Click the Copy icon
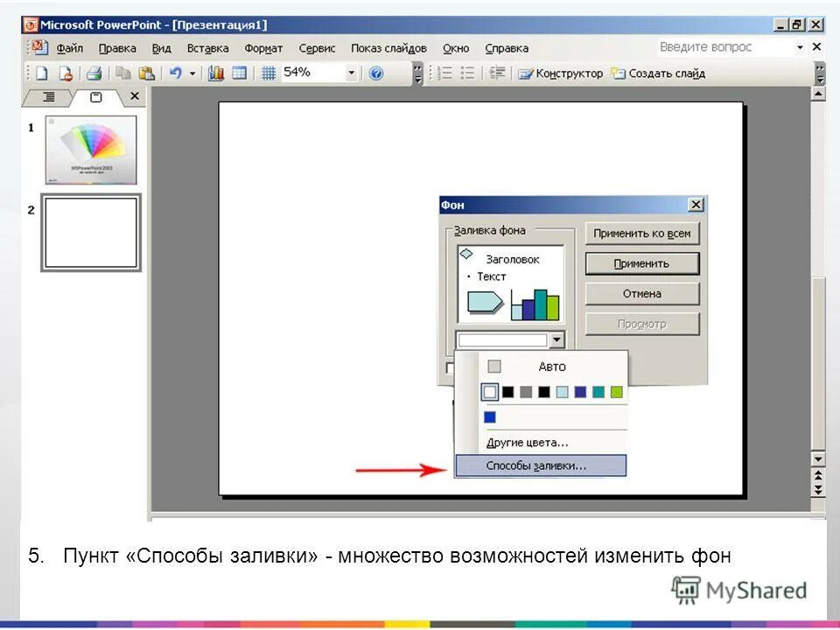Screen dimensions: 840x630 coord(125,73)
